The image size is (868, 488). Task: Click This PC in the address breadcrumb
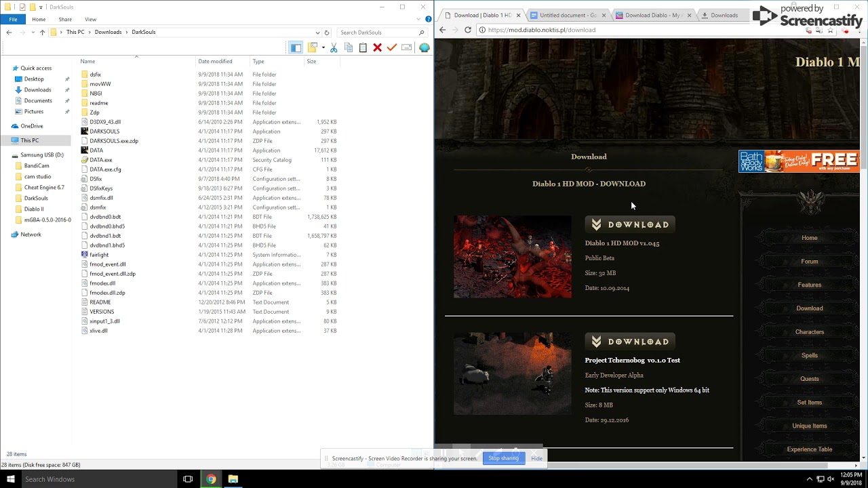(75, 32)
